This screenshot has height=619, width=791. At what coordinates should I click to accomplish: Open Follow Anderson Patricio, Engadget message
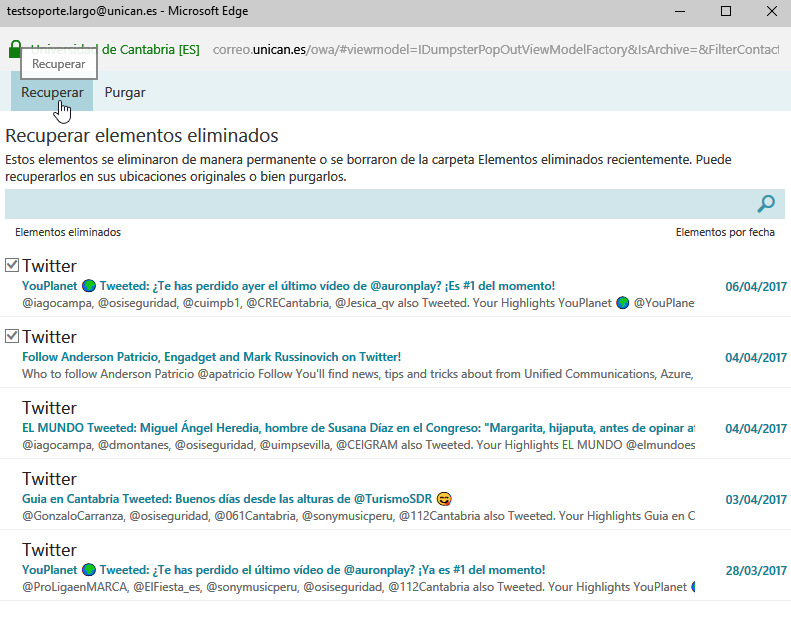pyautogui.click(x=211, y=357)
